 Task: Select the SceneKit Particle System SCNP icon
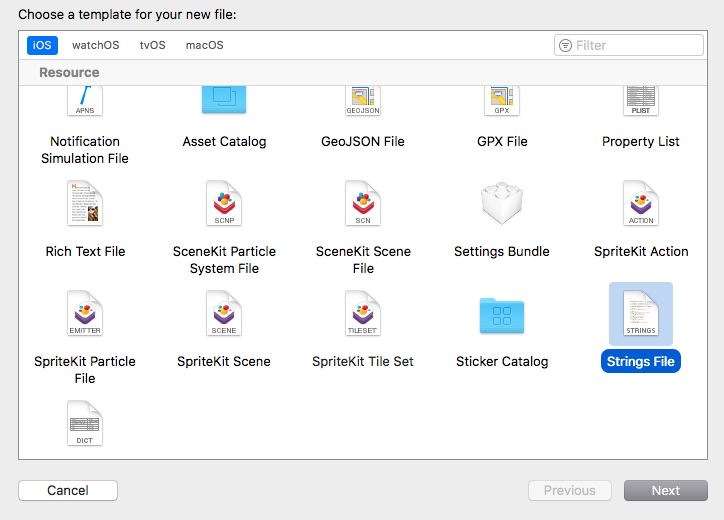coord(224,203)
